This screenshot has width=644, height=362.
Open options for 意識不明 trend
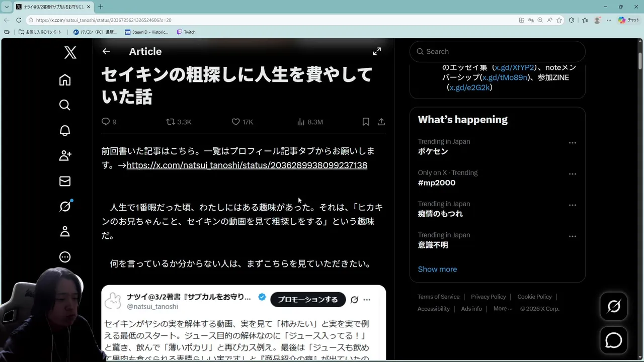pyautogui.click(x=572, y=236)
